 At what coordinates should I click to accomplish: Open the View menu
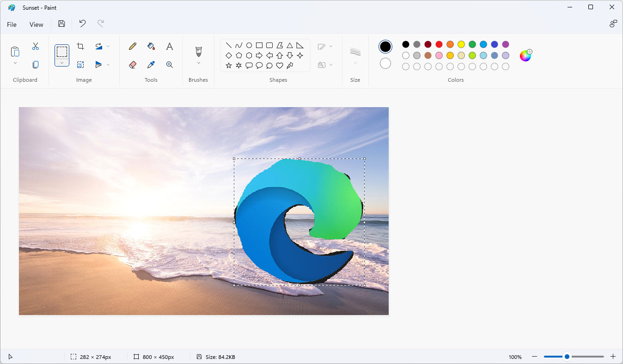pos(37,24)
